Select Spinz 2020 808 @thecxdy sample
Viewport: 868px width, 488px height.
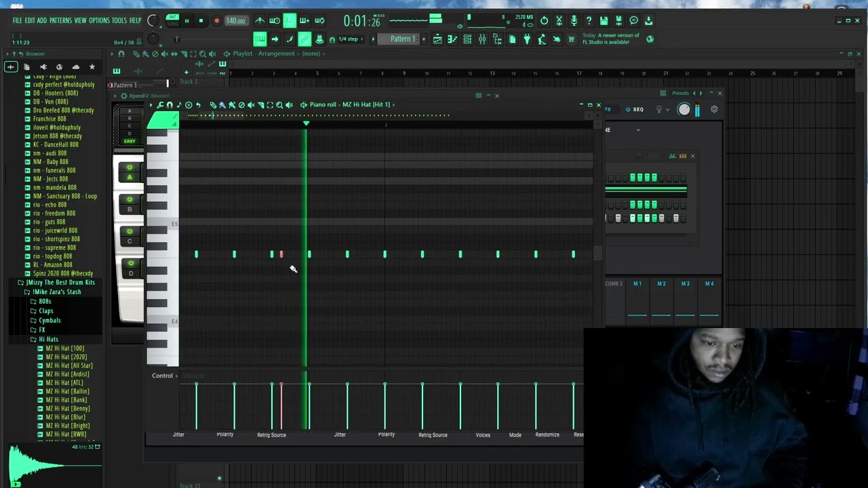(62, 273)
